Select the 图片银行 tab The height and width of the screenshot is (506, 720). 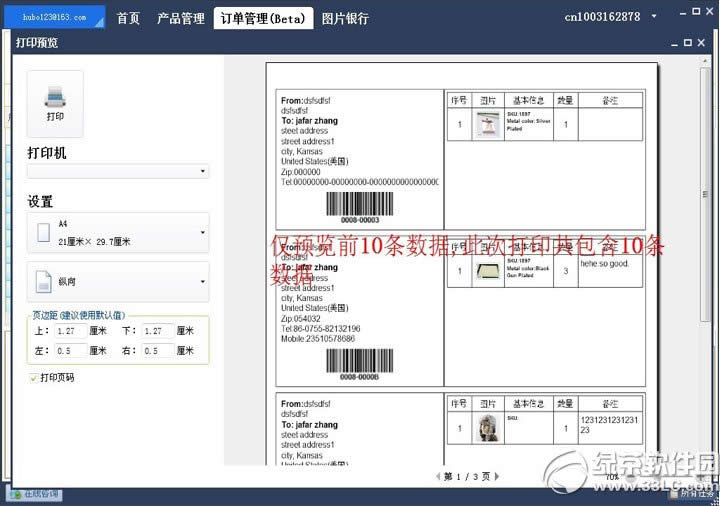pos(345,18)
